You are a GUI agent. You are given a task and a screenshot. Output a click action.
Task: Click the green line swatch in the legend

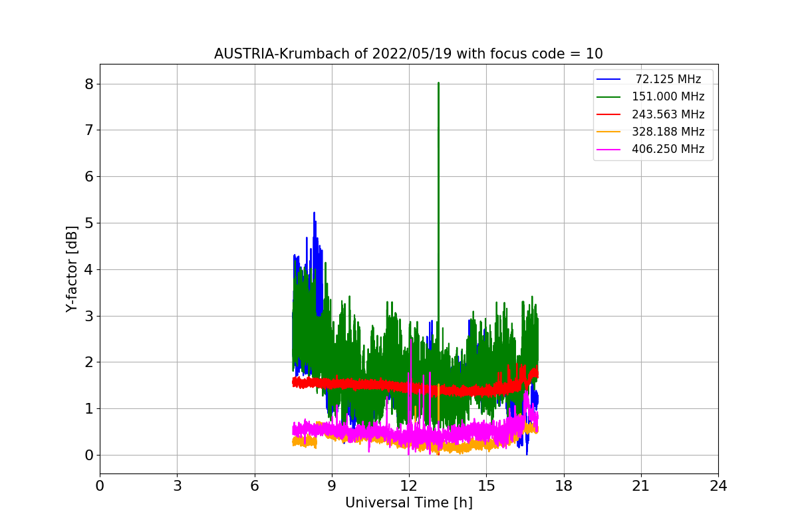[x=609, y=97]
